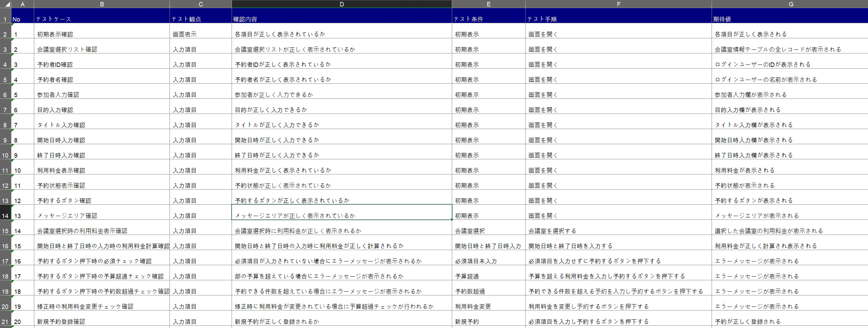Select cell 予約するボタン確認
Screen dimensions: 868x328
coord(102,197)
